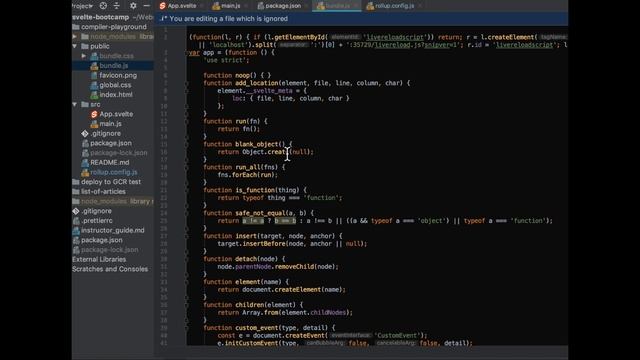The height and width of the screenshot is (360, 640).
Task: Click the folder icon beside public
Action: (x=85, y=46)
